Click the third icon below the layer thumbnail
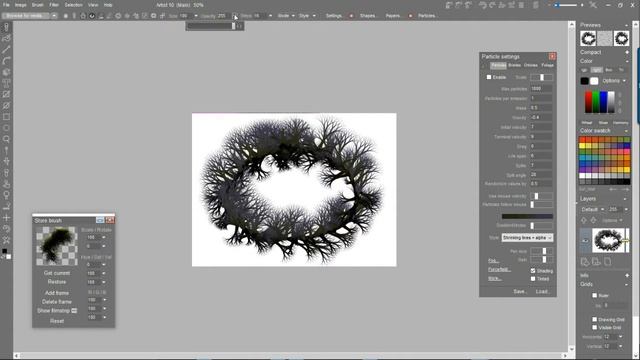The height and width of the screenshot is (360, 640). tap(608, 262)
